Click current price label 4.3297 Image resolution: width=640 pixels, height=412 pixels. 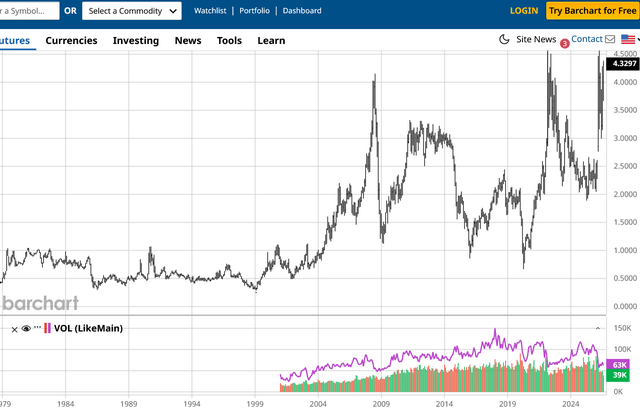point(623,64)
